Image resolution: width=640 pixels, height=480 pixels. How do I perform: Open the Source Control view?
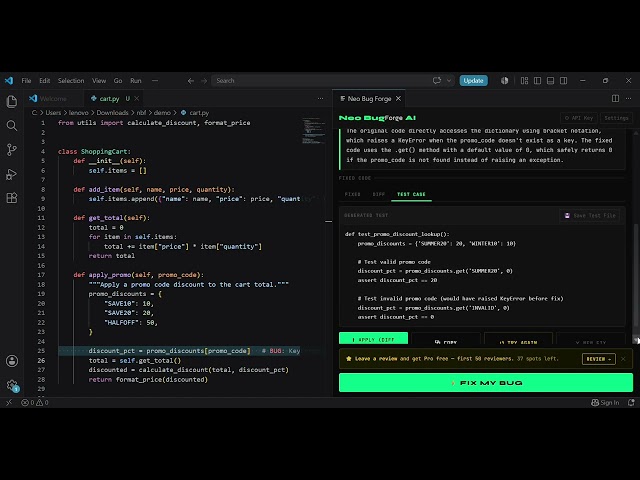pos(12,150)
